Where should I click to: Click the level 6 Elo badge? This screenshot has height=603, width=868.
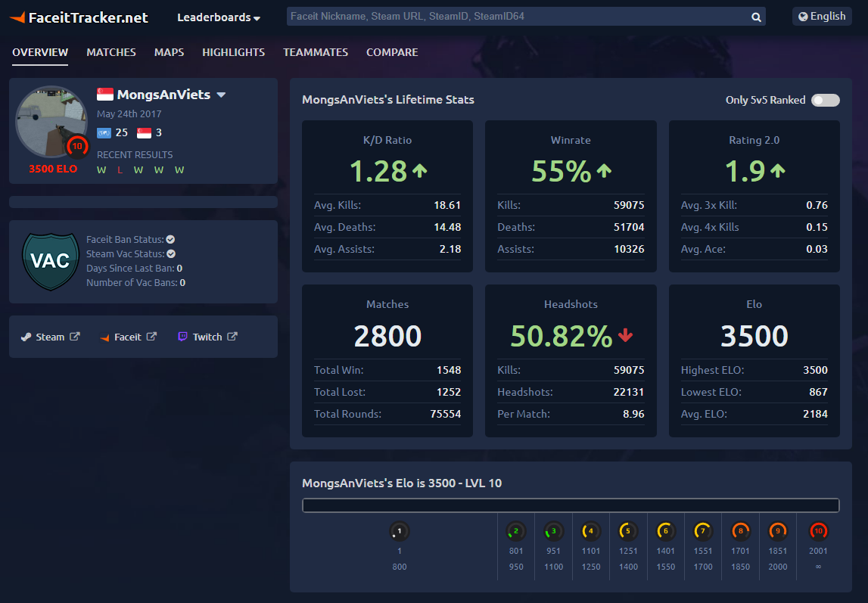(x=665, y=532)
